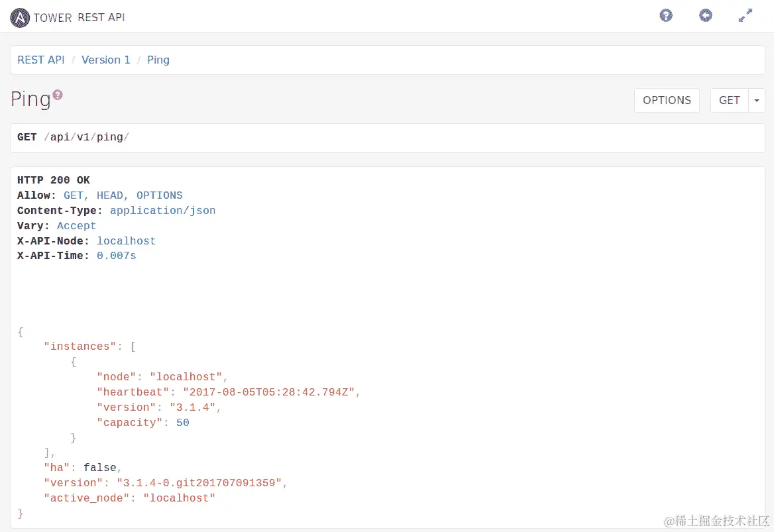Open the Version 1 breadcrumb link
Screen dimensions: 774x532
[106, 60]
